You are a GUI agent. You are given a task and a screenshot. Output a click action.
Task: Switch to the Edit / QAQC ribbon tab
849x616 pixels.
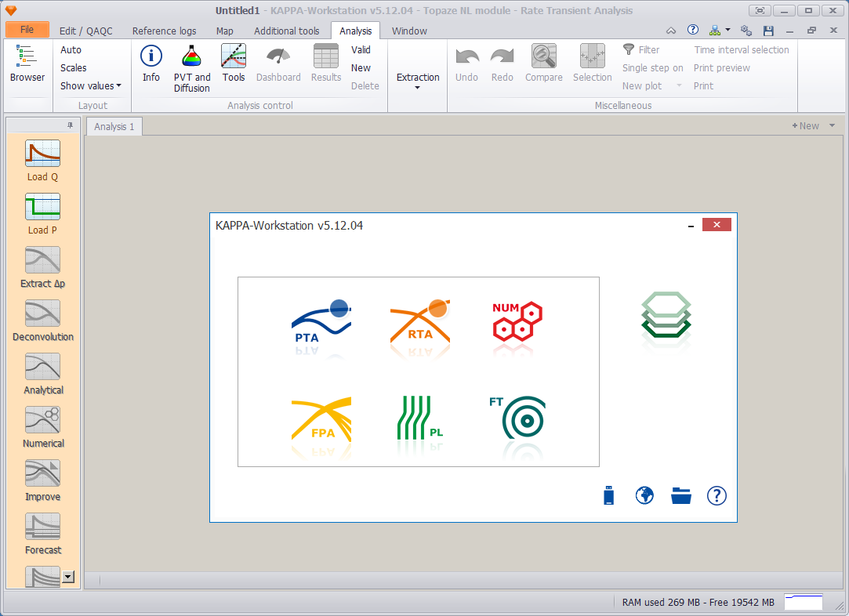pyautogui.click(x=86, y=31)
